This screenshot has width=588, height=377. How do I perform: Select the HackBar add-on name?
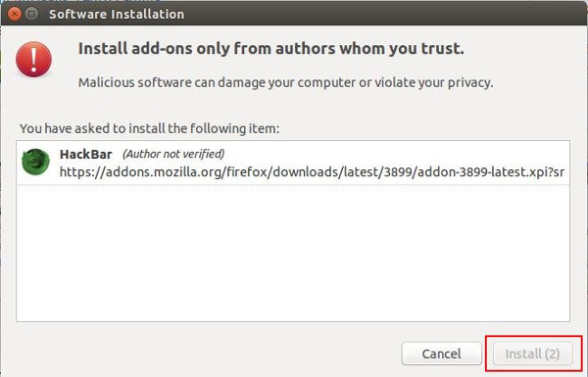coord(86,154)
